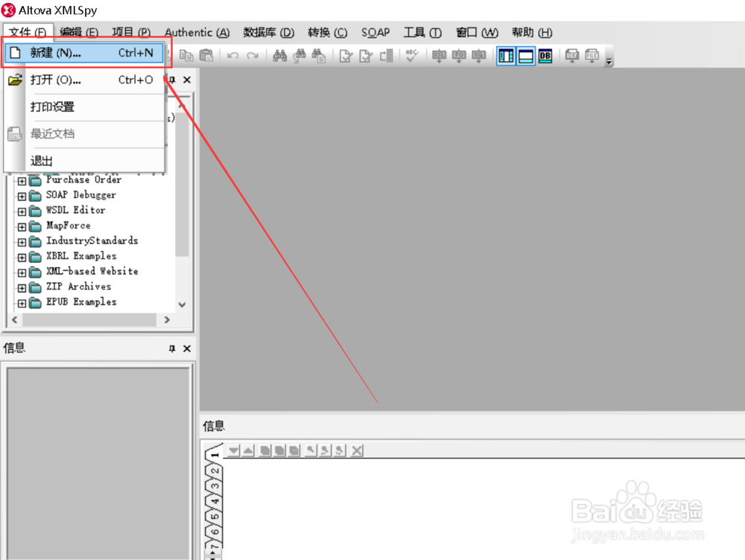Click project tree scroll-right arrow
745x560 pixels.
coord(167,319)
